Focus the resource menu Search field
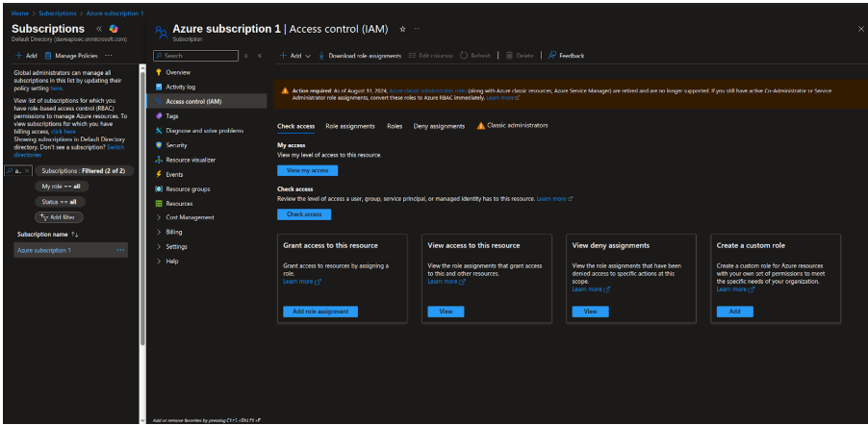This screenshot has width=868, height=425. tap(195, 56)
